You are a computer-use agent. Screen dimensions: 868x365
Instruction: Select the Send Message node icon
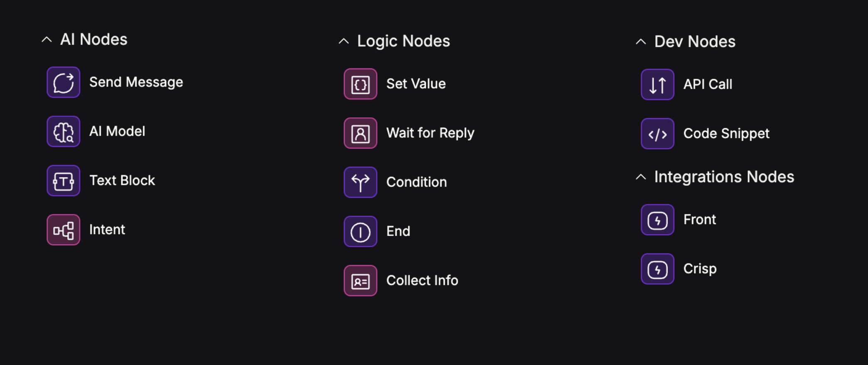click(x=63, y=82)
